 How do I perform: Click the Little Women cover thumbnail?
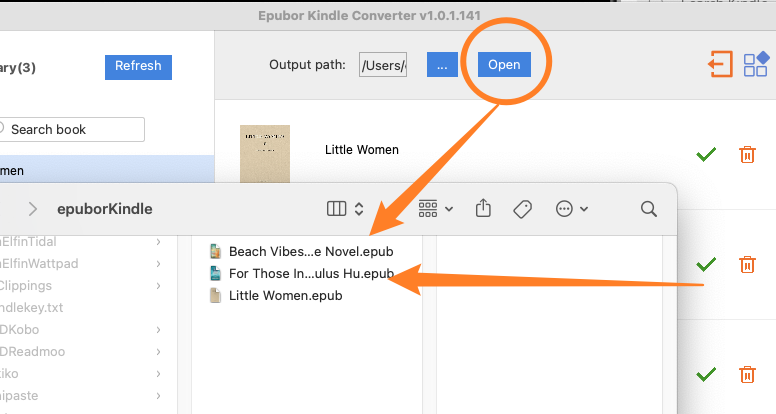click(265, 154)
